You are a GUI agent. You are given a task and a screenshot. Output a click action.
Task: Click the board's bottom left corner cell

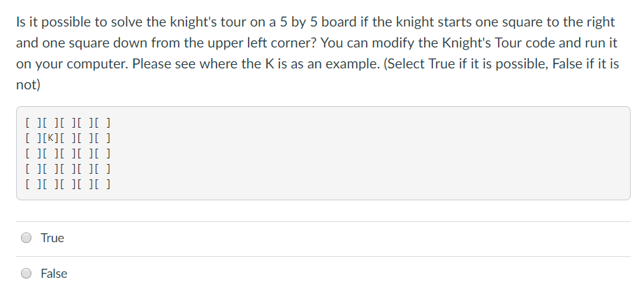pos(34,184)
